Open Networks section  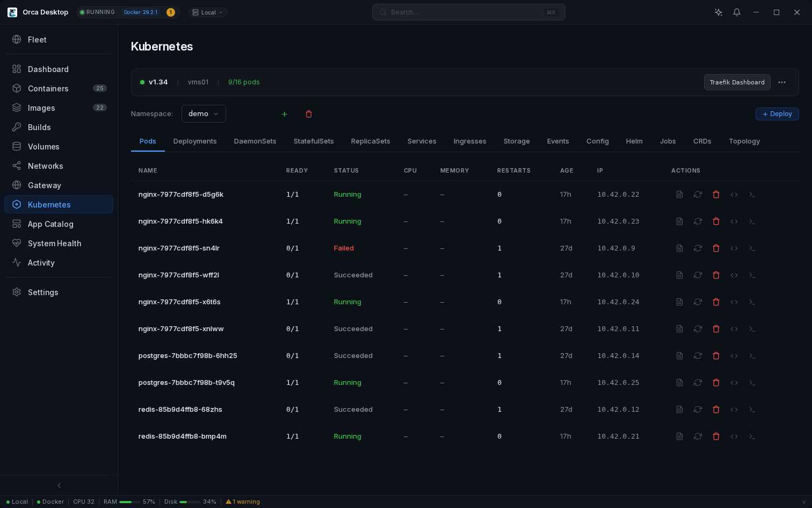click(59, 166)
